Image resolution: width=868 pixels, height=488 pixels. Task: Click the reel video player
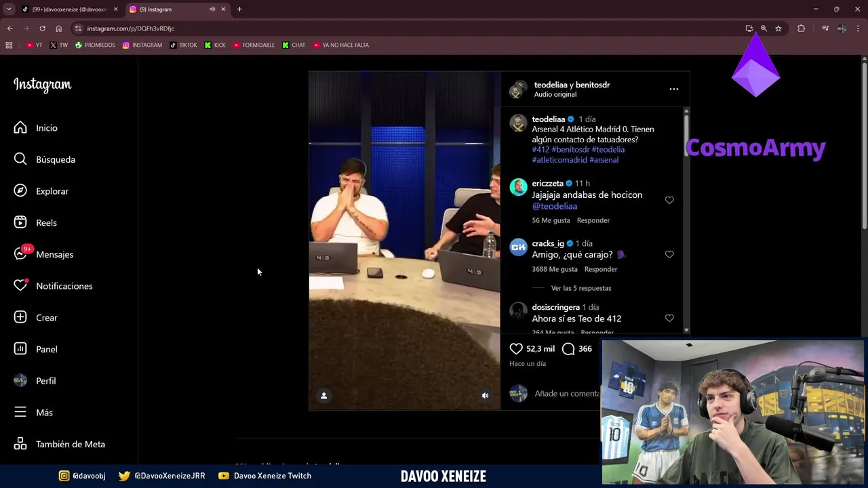404,240
